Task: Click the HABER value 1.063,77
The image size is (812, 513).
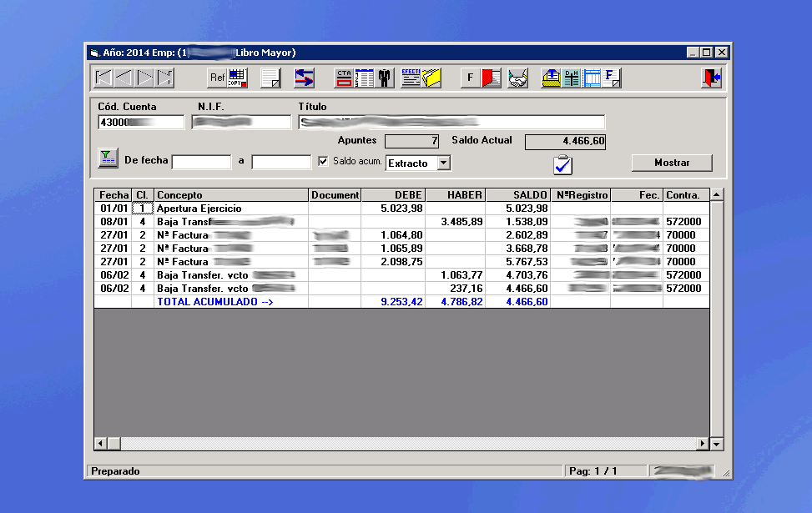Action: coord(461,275)
